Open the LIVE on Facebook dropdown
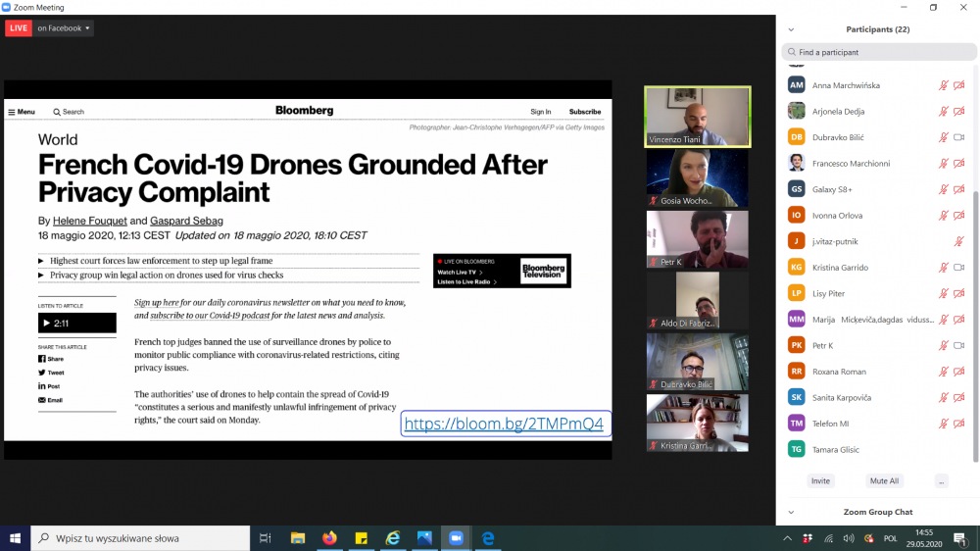980x551 pixels. pyautogui.click(x=63, y=28)
